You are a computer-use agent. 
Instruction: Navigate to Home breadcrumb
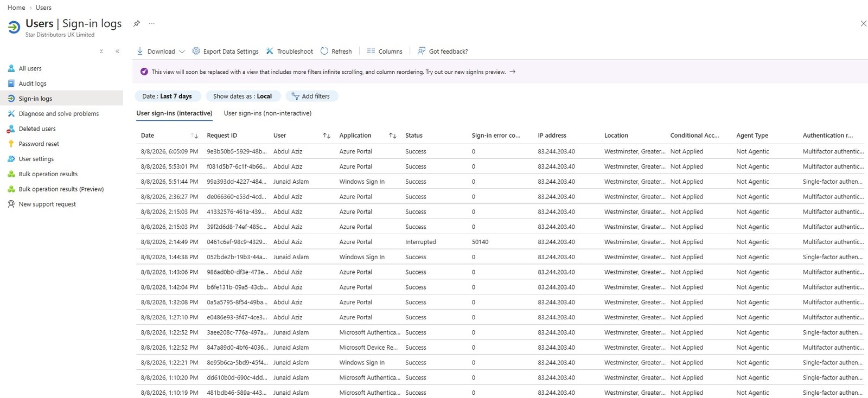(16, 8)
